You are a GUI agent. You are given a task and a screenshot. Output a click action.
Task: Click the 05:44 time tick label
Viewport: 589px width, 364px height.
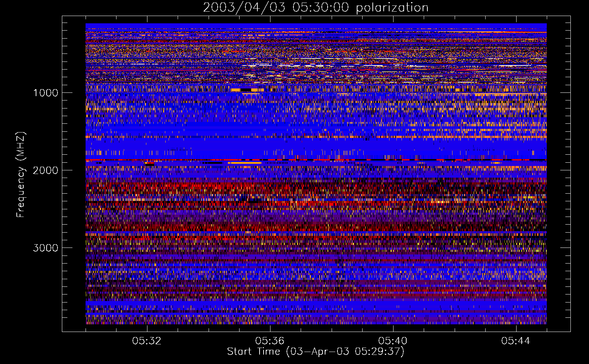tap(516, 341)
